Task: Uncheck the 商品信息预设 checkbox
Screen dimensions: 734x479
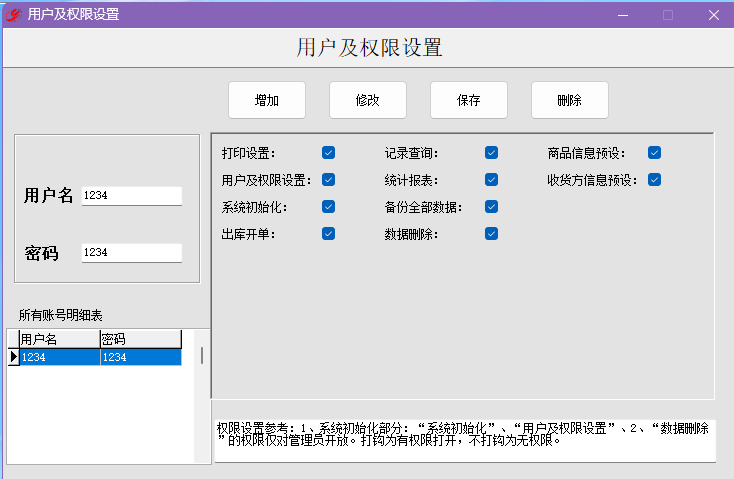Action: coord(654,153)
